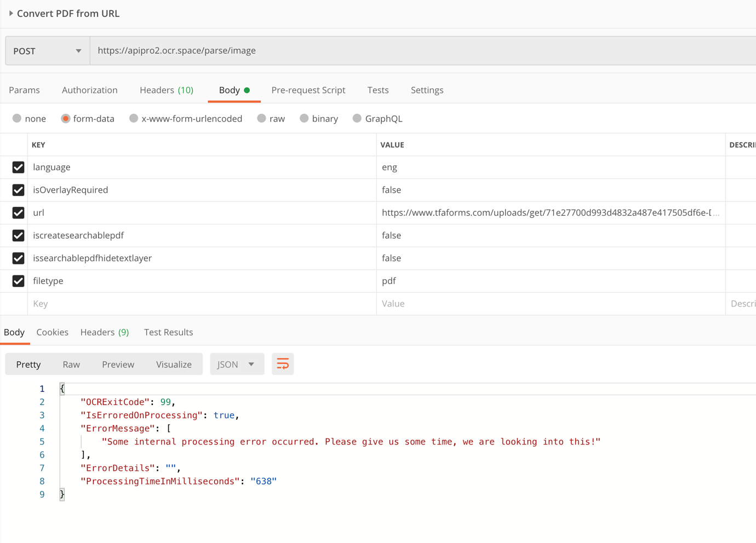This screenshot has height=543, width=756.
Task: Click the ErrorDetails line
Action: pyautogui.click(x=130, y=468)
